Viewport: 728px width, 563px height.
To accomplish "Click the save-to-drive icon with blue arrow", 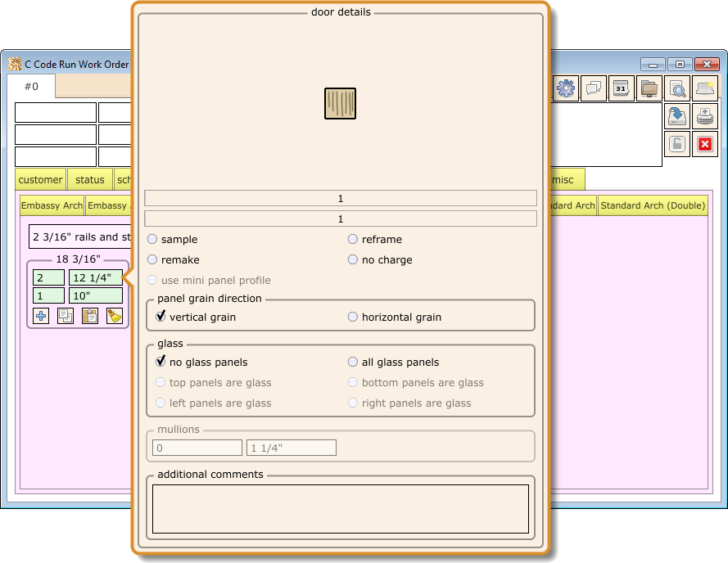I will 677,116.
